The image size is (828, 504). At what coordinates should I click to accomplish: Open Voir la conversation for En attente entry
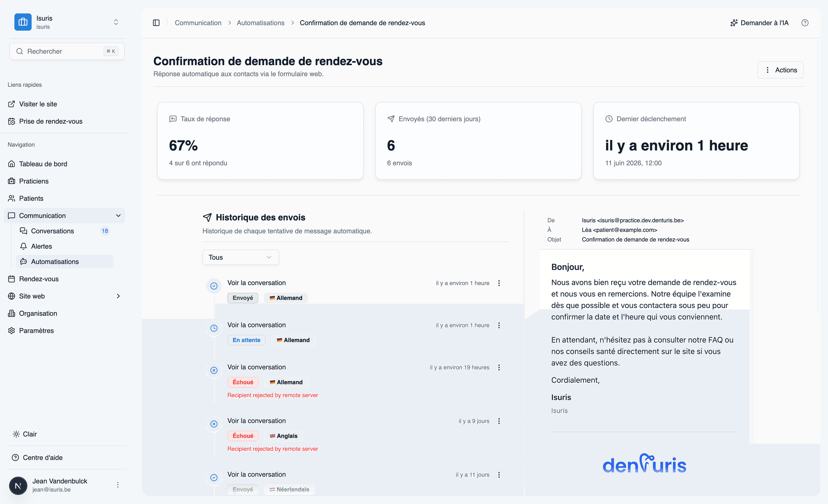[256, 325]
